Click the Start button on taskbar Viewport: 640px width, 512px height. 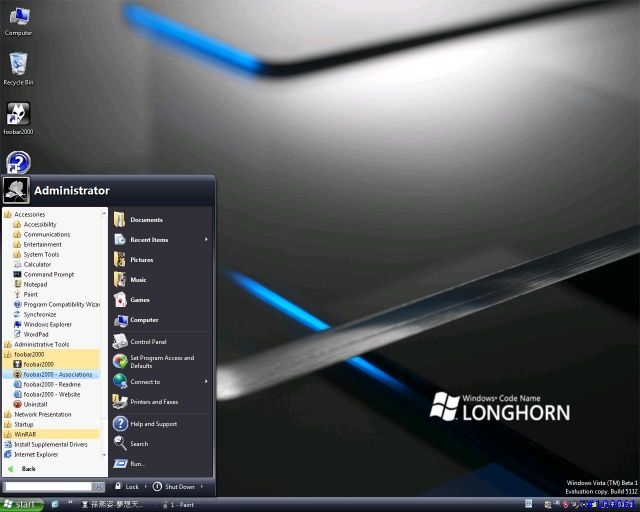[21, 505]
